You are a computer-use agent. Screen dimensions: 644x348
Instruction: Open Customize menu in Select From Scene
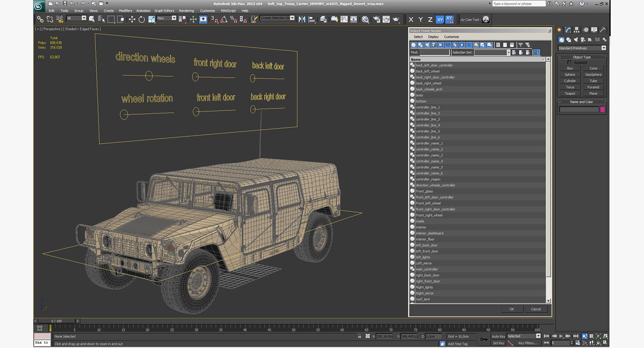pos(451,37)
